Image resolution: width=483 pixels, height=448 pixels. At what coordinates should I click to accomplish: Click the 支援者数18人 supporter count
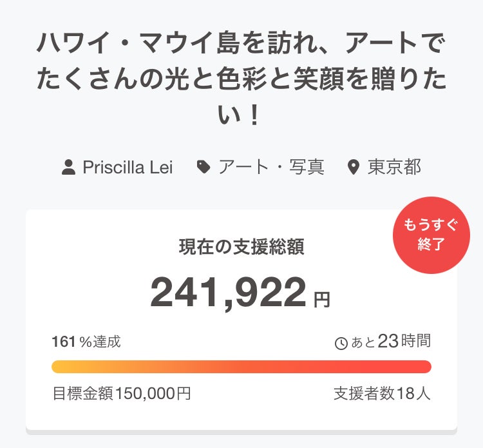pyautogui.click(x=382, y=393)
